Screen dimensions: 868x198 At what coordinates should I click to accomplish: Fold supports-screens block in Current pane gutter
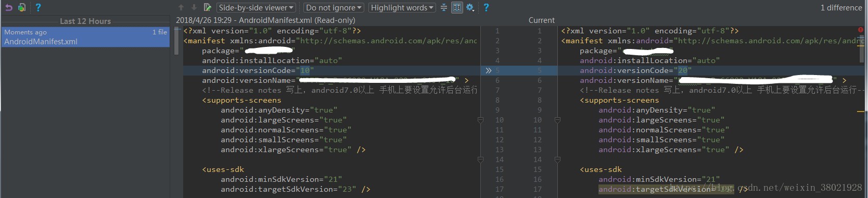(557, 120)
